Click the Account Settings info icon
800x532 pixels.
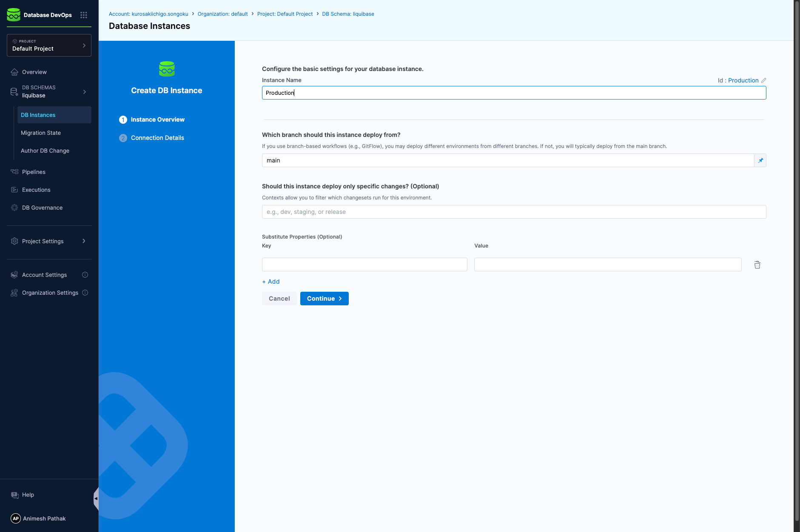[x=85, y=275]
